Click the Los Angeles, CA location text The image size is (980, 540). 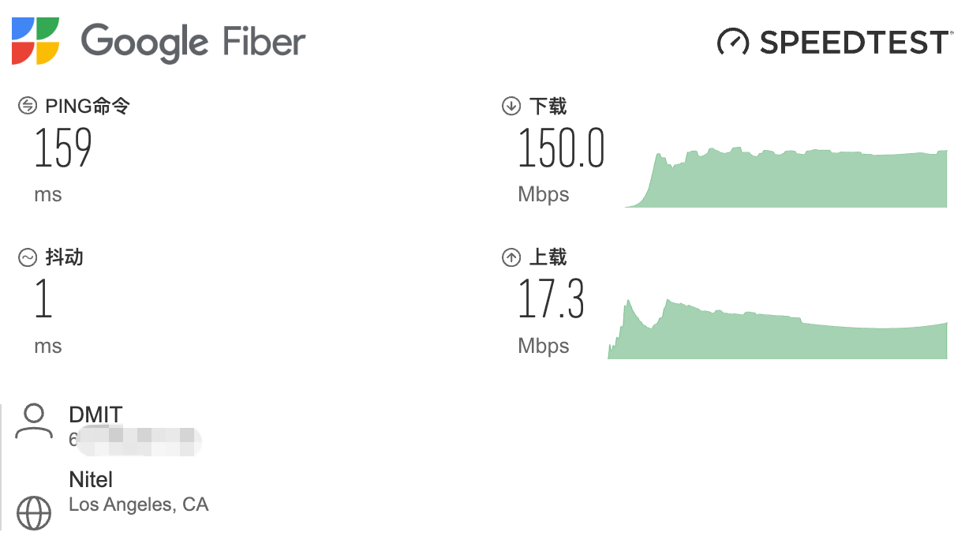click(x=139, y=504)
